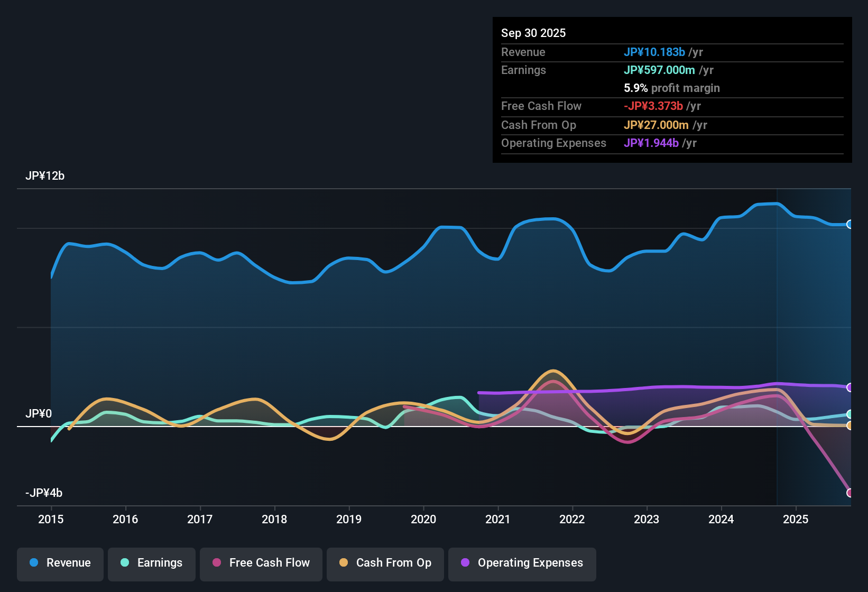Select the blue Revenue endpoint marker on chart

pos(849,225)
